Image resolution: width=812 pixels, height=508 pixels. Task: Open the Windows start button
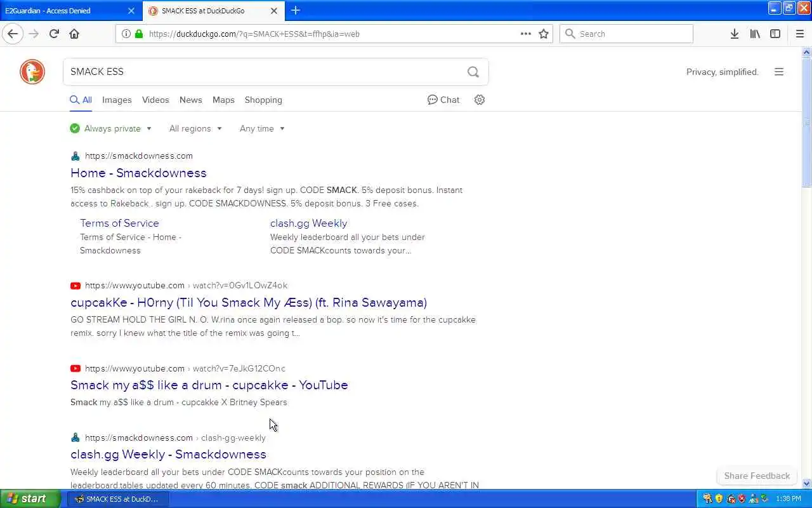click(30, 498)
